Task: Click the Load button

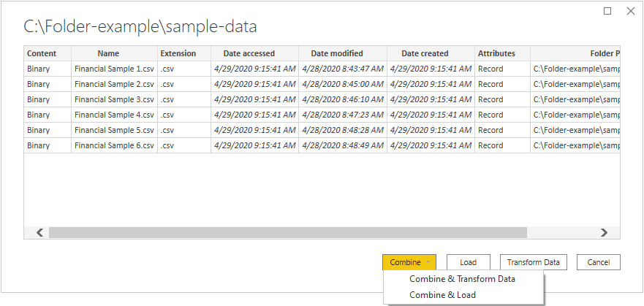Action: coord(469,262)
